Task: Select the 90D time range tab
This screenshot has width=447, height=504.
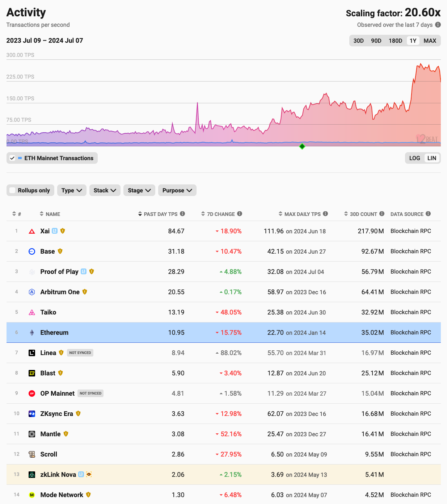Action: coord(376,41)
